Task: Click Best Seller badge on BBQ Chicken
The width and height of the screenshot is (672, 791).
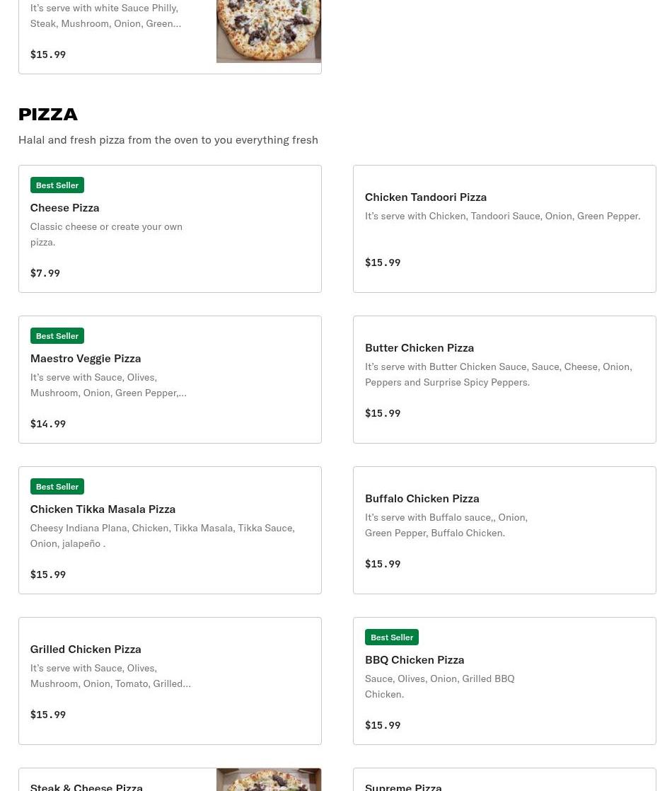Action: [x=391, y=637]
